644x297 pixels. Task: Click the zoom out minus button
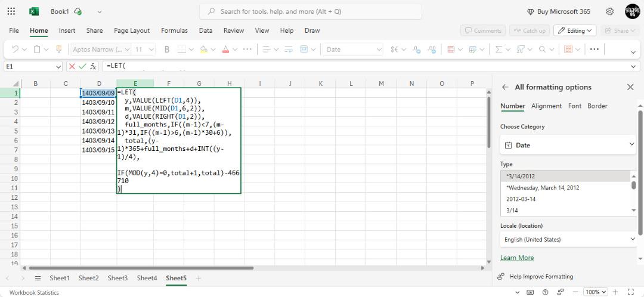pyautogui.click(x=575, y=292)
